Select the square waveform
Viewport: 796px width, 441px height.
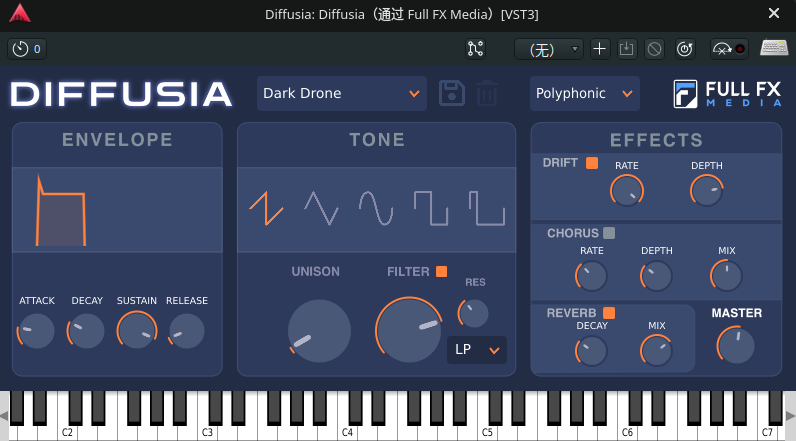(431, 208)
